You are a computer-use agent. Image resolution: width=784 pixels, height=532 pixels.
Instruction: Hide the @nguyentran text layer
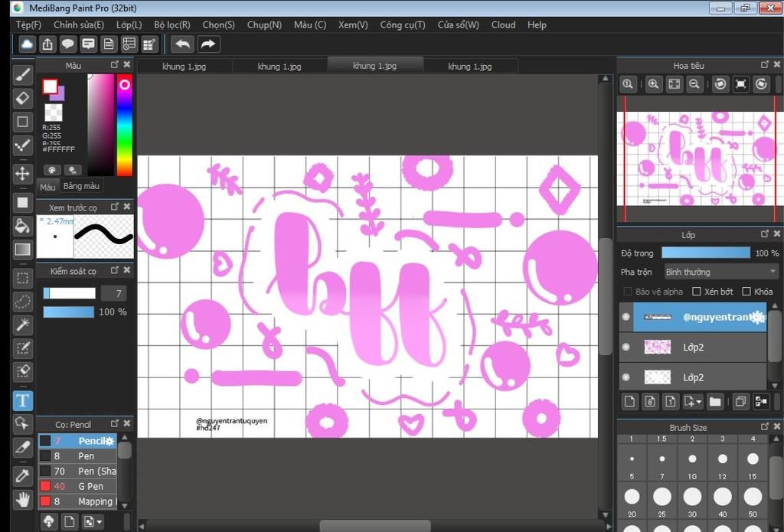click(626, 317)
